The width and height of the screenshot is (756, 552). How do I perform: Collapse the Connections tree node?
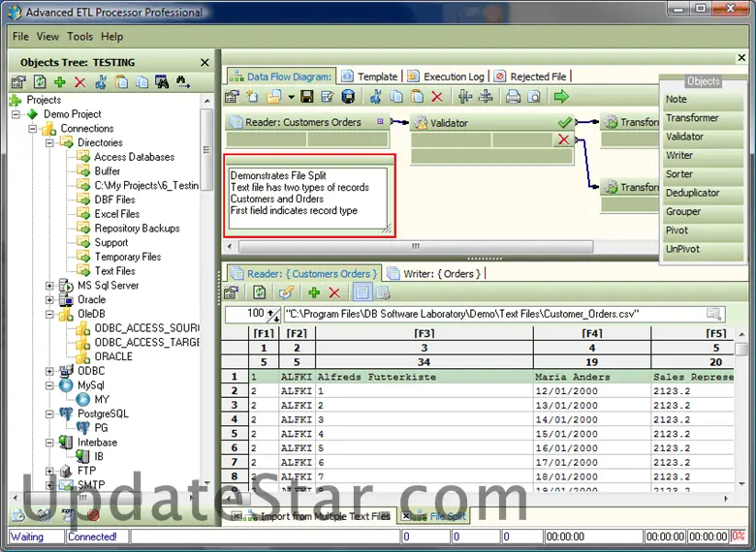click(32, 129)
